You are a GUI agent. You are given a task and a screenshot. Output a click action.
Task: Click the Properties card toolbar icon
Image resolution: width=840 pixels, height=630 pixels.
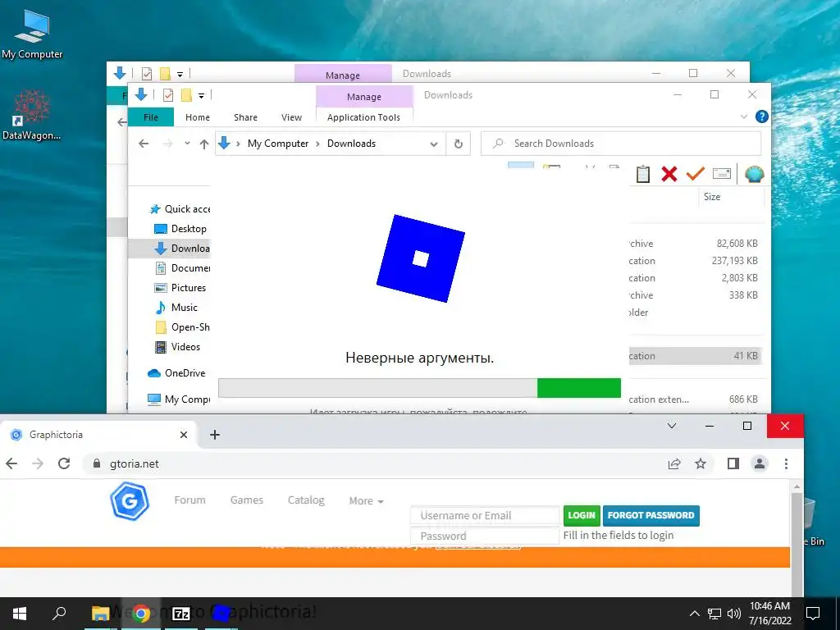tap(722, 174)
